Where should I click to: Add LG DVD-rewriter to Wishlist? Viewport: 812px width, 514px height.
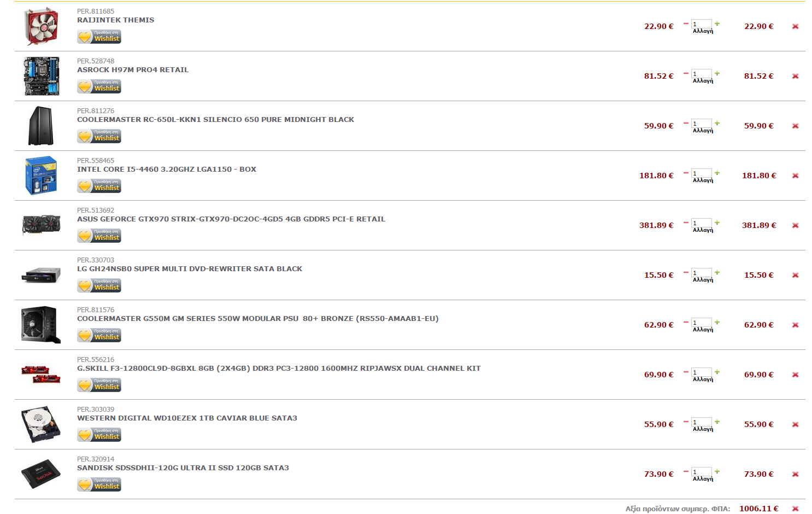[x=99, y=285]
